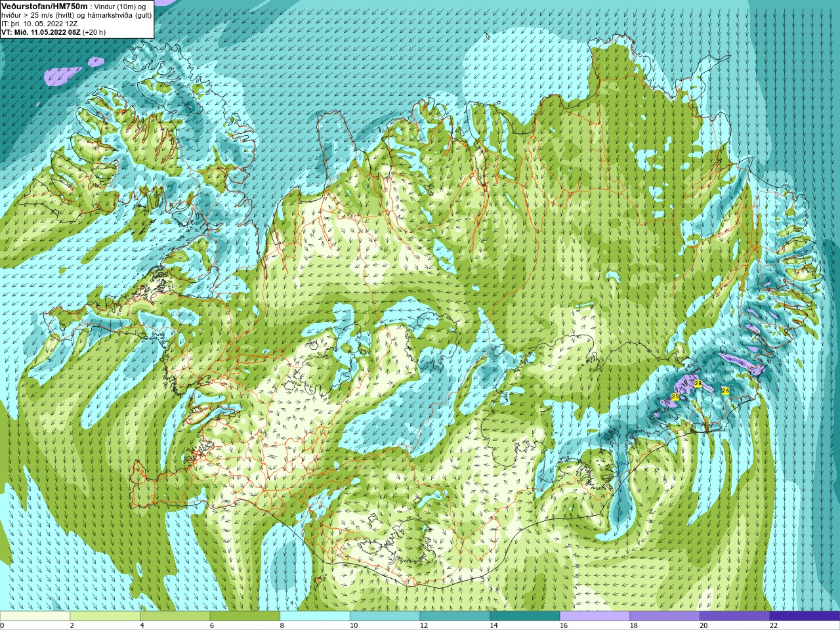Select the pale yellow 0–2 m/s legend swatch

pos(35,616)
